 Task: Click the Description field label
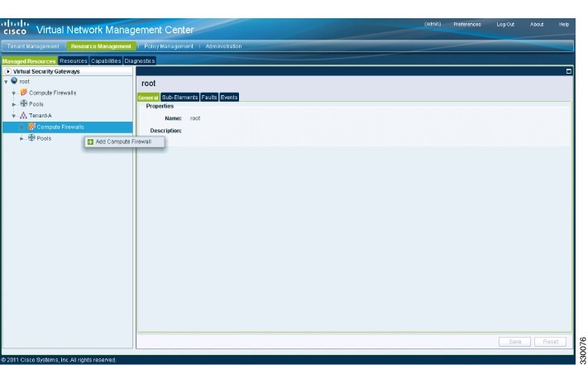click(x=165, y=131)
